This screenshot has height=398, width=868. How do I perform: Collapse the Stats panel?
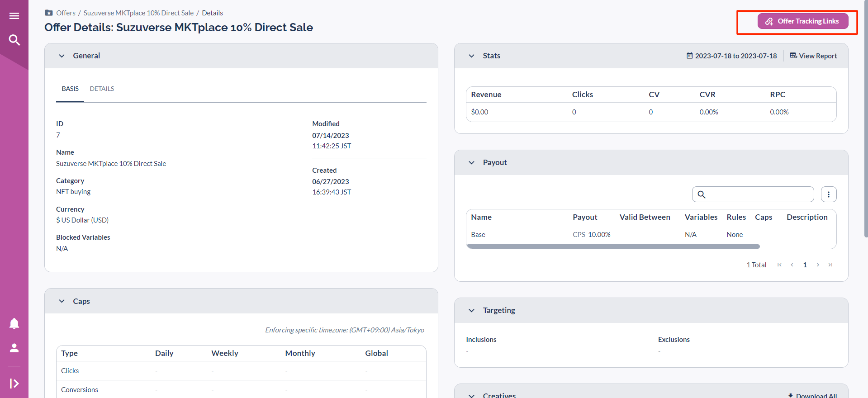[471, 56]
